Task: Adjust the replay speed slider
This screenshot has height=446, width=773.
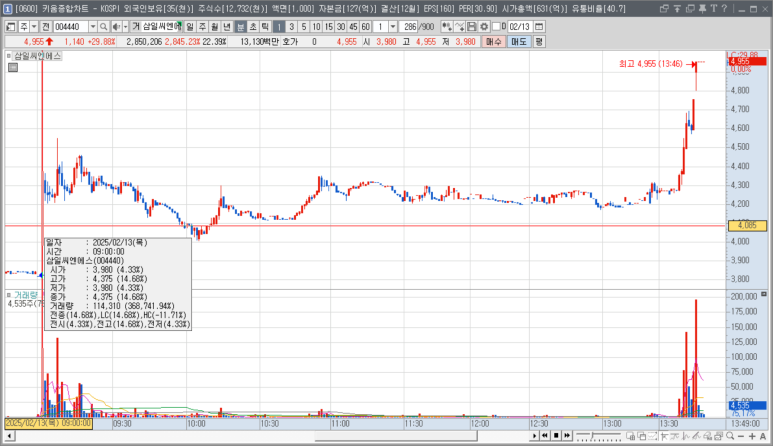Action: [x=593, y=436]
